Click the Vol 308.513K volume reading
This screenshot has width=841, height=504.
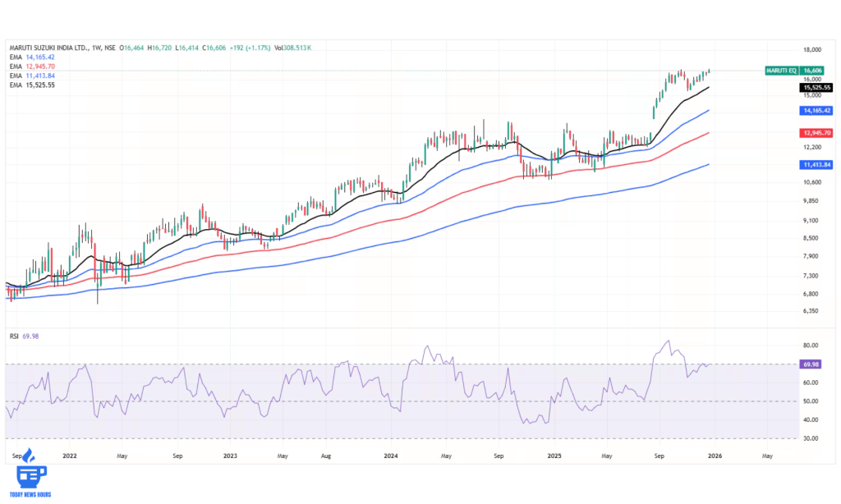pyautogui.click(x=291, y=48)
